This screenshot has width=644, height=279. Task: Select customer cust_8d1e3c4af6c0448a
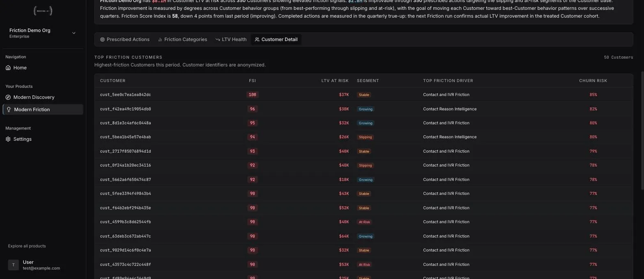point(125,123)
